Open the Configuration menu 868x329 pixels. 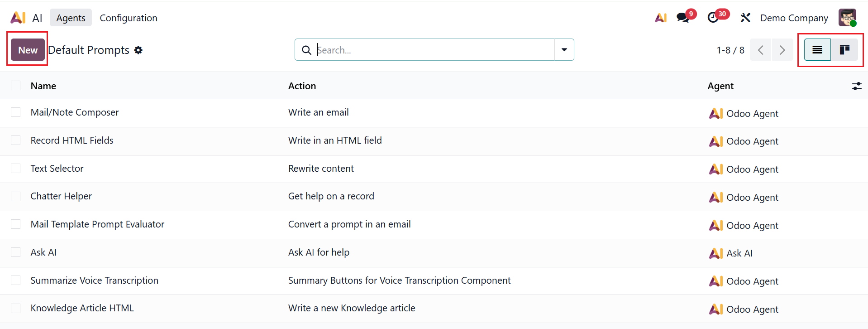coord(129,18)
